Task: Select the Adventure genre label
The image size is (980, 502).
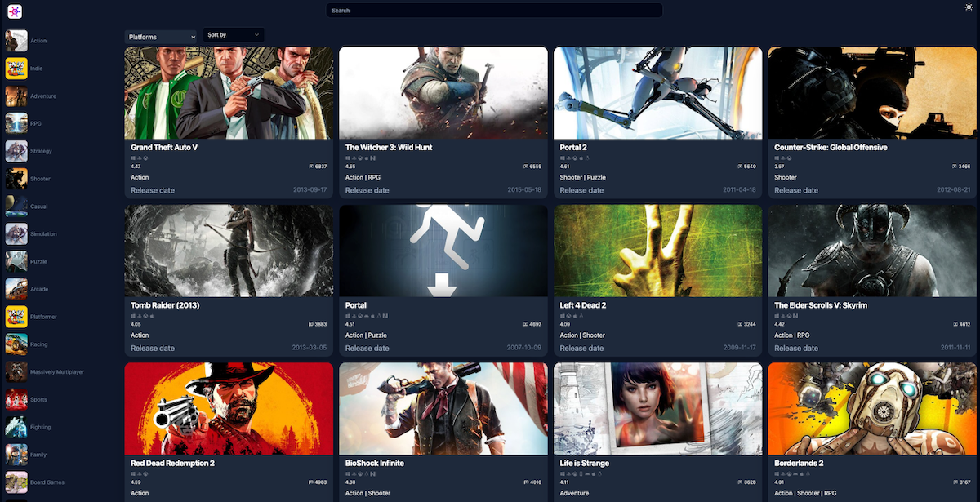Action: tap(43, 96)
